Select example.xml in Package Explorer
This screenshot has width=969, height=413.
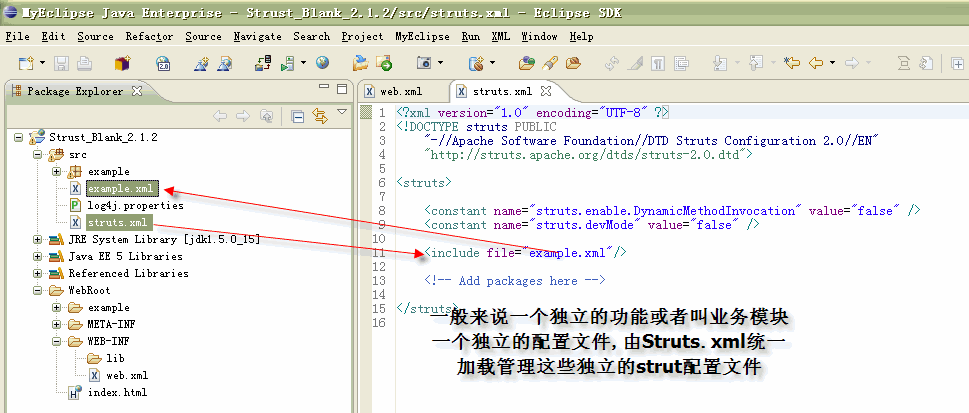point(122,189)
